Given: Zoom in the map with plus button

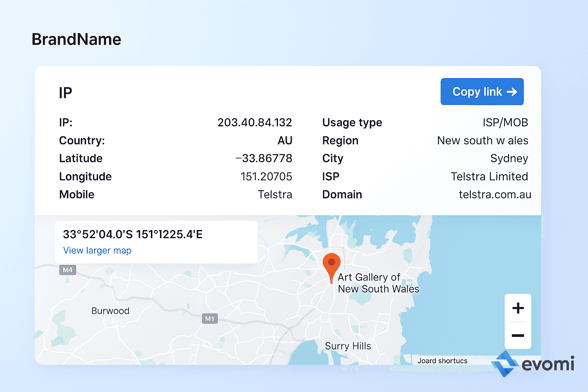Looking at the screenshot, I should pyautogui.click(x=518, y=308).
